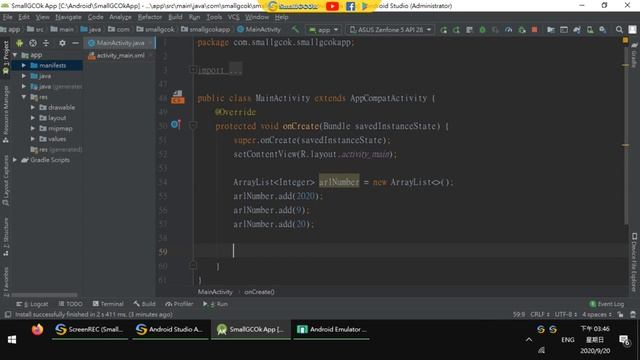
Task: Toggle the Favorites side panel
Action: [6, 281]
